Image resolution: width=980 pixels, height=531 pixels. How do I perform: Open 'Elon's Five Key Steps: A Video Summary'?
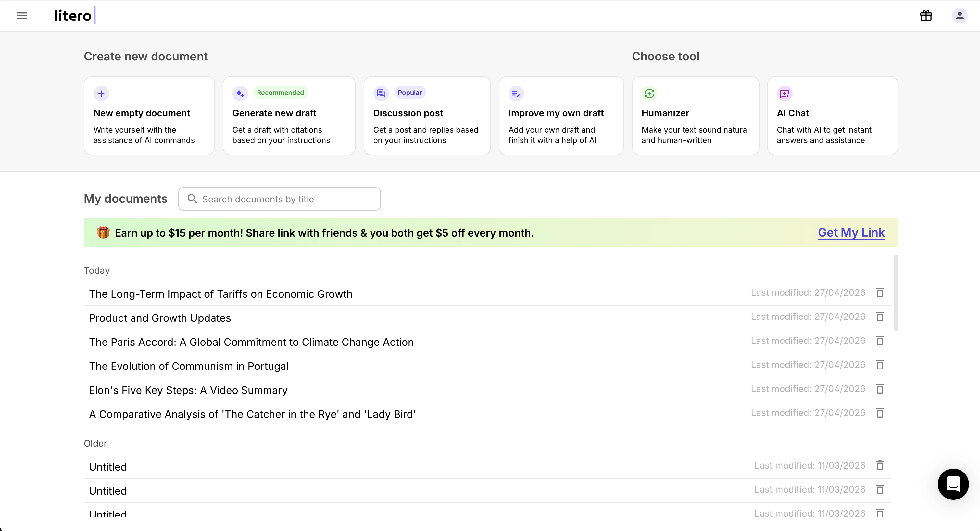(188, 390)
